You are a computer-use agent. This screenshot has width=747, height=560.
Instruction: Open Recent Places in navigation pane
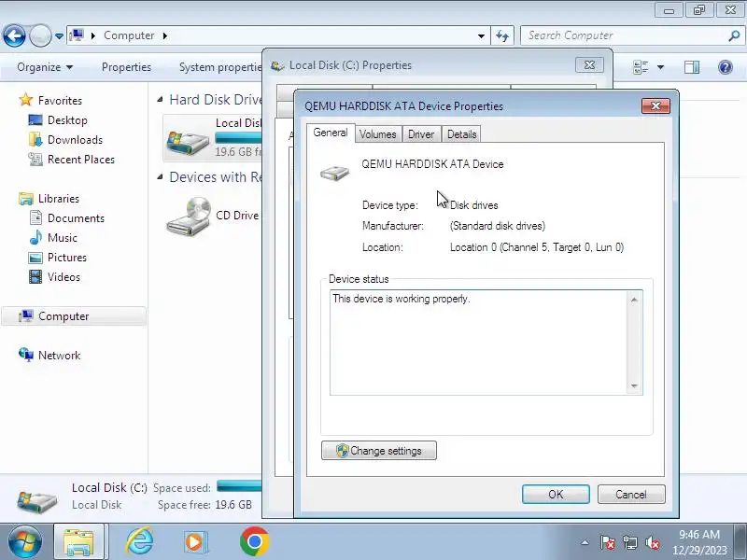(81, 159)
